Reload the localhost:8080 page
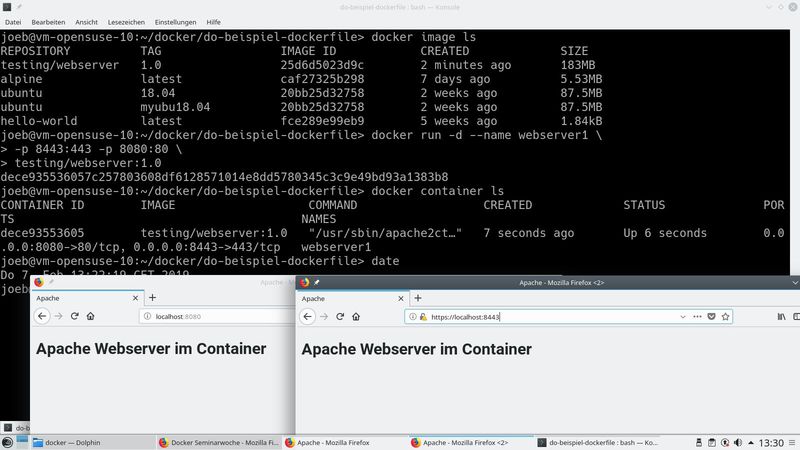Screen dimensions: 800x450 pos(75,316)
